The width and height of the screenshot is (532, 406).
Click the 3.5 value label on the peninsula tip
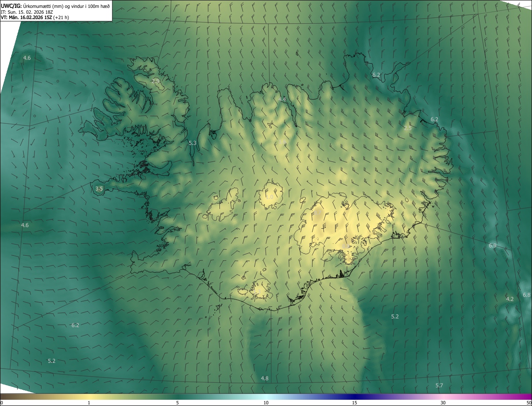click(x=99, y=188)
